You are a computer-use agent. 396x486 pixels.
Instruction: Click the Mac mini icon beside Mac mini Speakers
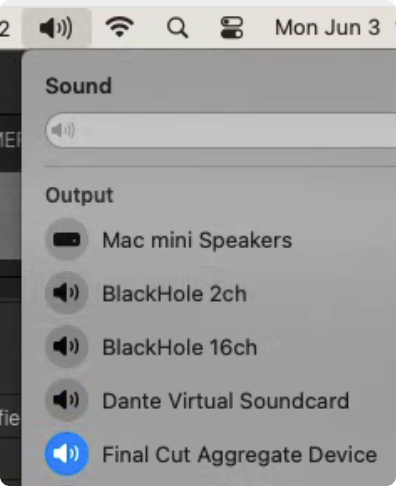67,239
